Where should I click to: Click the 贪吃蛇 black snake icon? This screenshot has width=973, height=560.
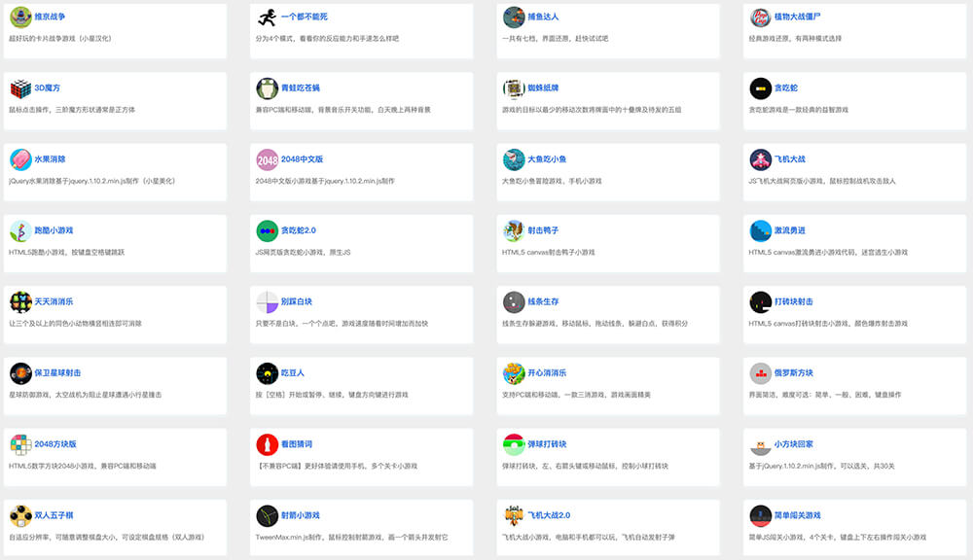click(760, 88)
